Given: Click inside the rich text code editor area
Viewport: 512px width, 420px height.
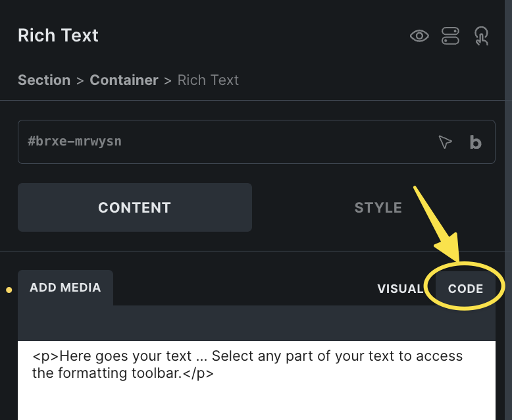Looking at the screenshot, I should point(257,398).
